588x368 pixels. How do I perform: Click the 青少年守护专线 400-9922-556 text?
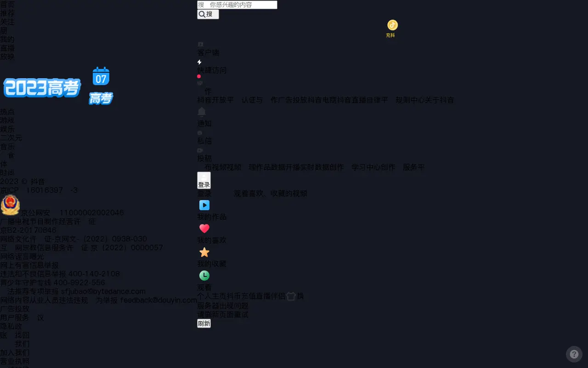tap(53, 283)
